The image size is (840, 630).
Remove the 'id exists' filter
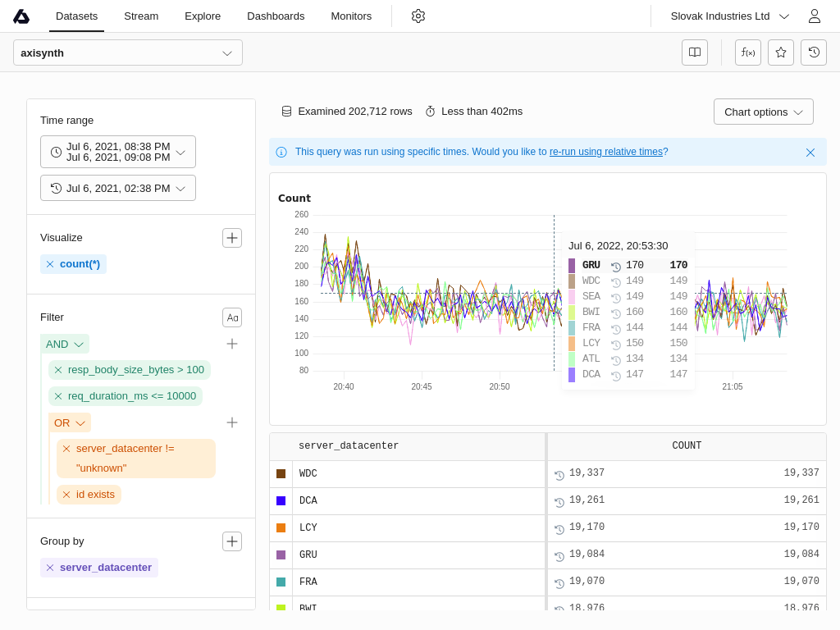pos(66,495)
